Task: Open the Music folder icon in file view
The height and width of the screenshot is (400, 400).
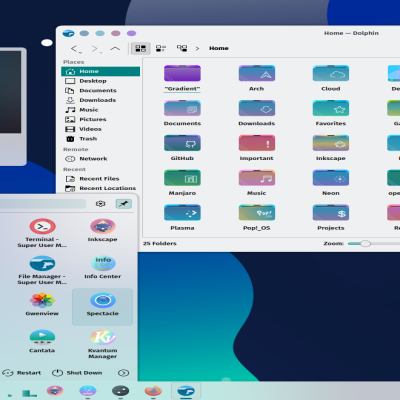Action: [256, 178]
